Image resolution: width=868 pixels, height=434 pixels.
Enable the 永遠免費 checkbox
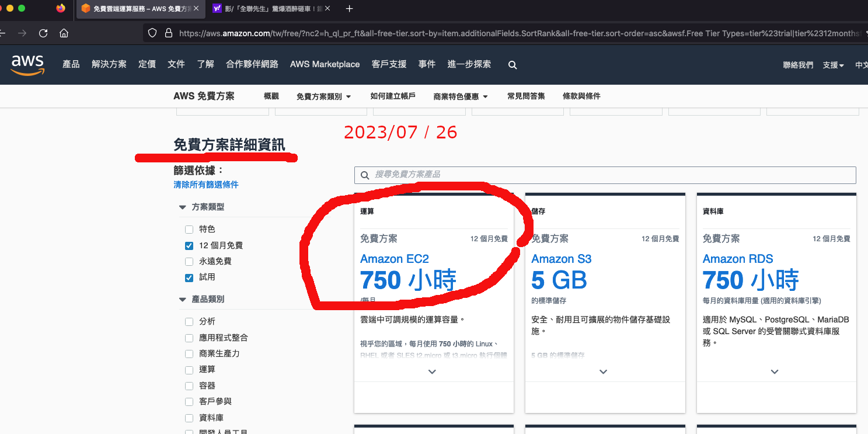coord(189,261)
